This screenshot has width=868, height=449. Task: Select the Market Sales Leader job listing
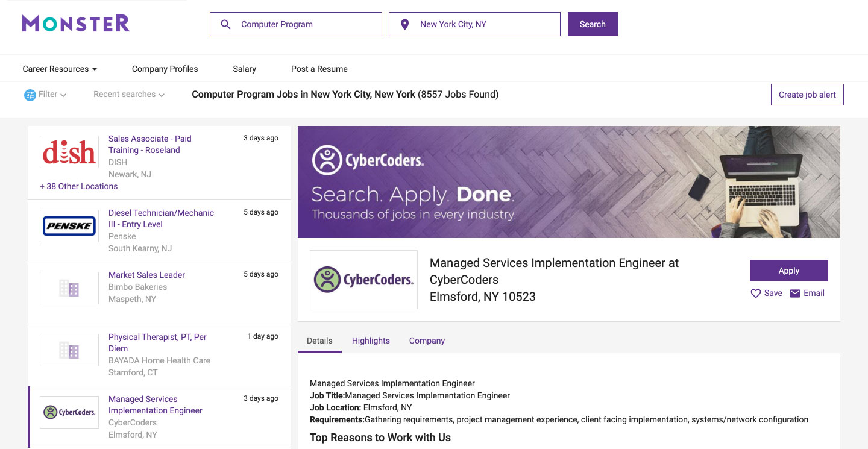pyautogui.click(x=146, y=275)
